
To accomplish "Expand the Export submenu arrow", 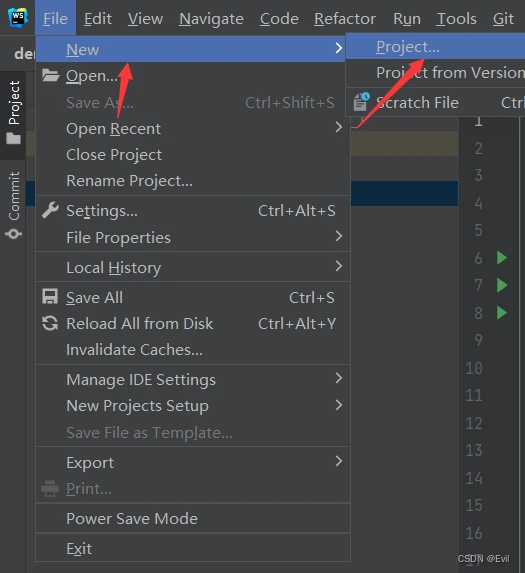I will click(x=339, y=461).
